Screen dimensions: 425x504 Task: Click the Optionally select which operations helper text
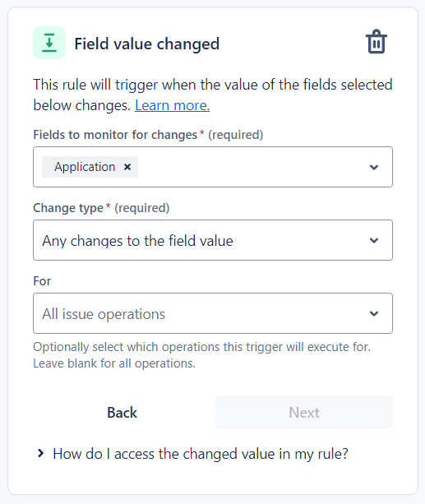(202, 355)
